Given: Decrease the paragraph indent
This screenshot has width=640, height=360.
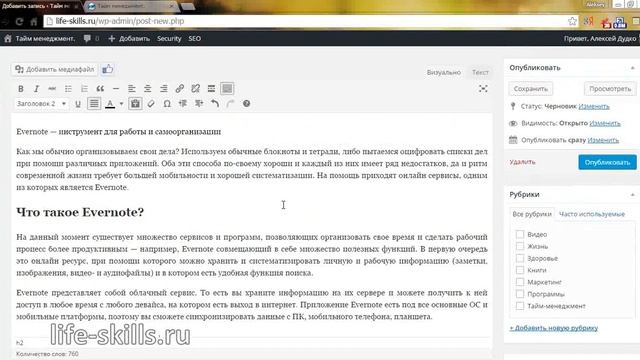Looking at the screenshot, I should pyautogui.click(x=183, y=104).
